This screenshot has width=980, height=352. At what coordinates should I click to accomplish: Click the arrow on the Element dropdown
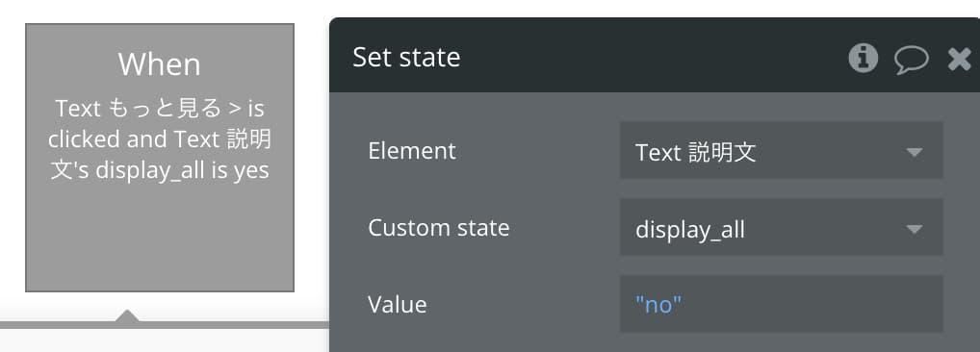pyautogui.click(x=915, y=152)
